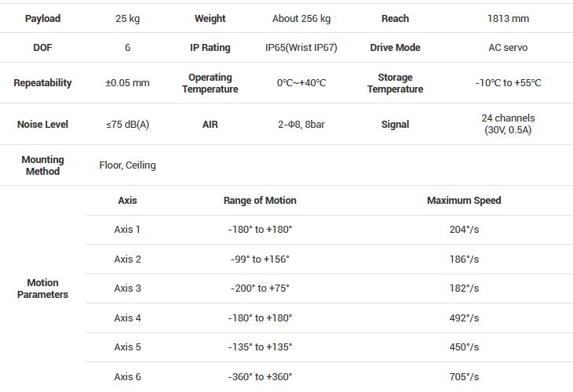Select the Floor, Ceiling mounting value
Image resolution: width=573 pixels, height=392 pixels.
tap(127, 165)
